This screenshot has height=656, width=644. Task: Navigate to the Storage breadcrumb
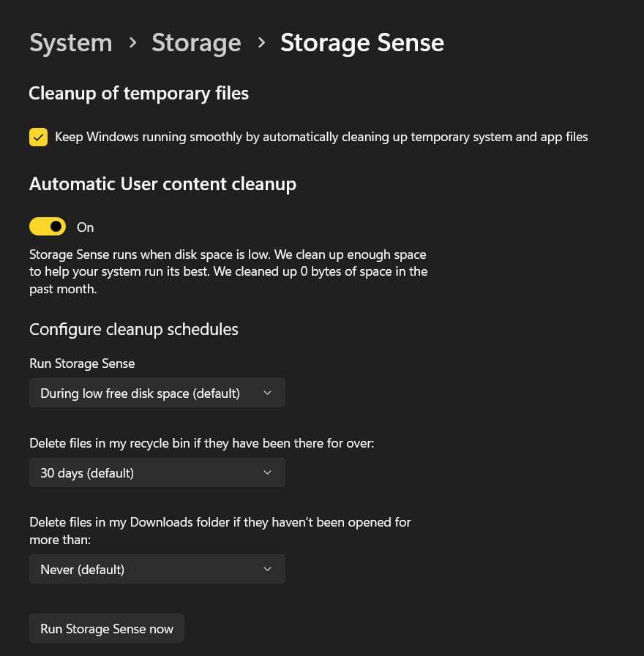tap(196, 43)
